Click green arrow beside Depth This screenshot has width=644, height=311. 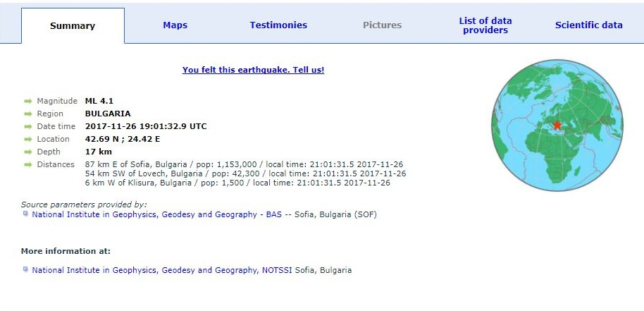[28, 152]
